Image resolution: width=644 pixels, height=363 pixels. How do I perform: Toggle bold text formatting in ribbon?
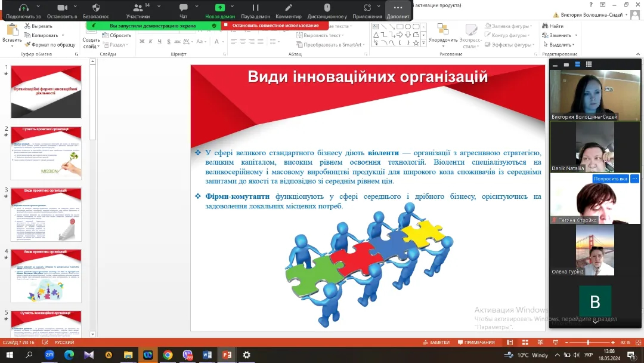[x=143, y=42]
